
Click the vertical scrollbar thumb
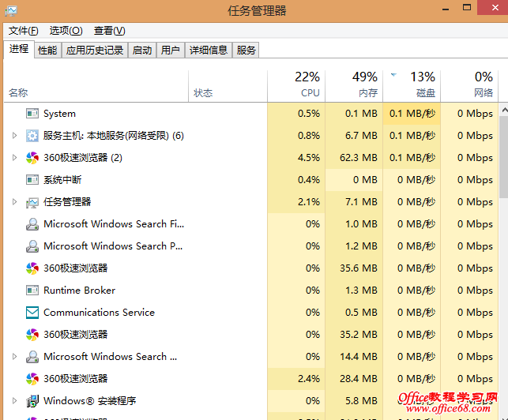(x=504, y=157)
